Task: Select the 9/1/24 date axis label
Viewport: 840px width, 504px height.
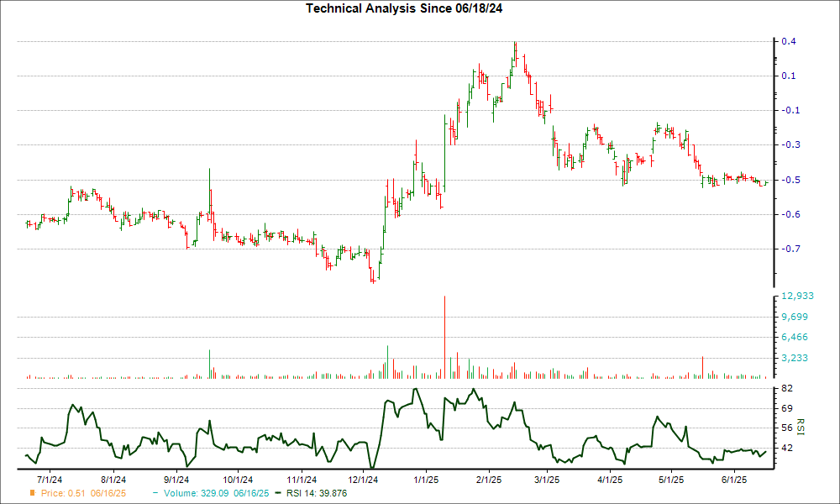Action: 176,480
